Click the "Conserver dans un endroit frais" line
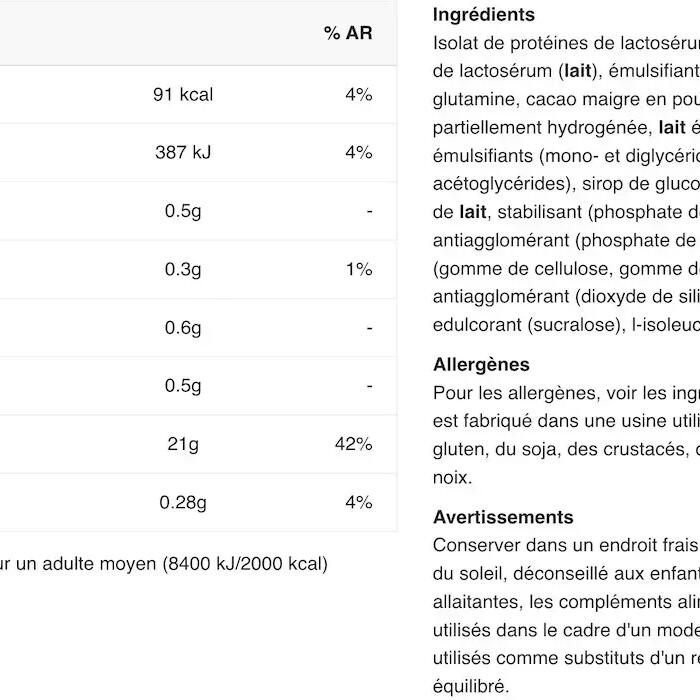This screenshot has height=700, width=700. pos(566,546)
